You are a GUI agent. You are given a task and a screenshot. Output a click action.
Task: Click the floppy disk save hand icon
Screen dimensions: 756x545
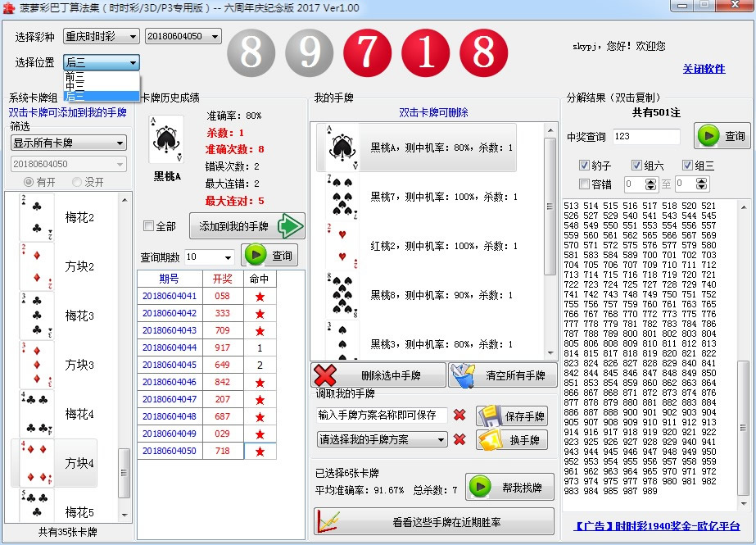click(490, 416)
